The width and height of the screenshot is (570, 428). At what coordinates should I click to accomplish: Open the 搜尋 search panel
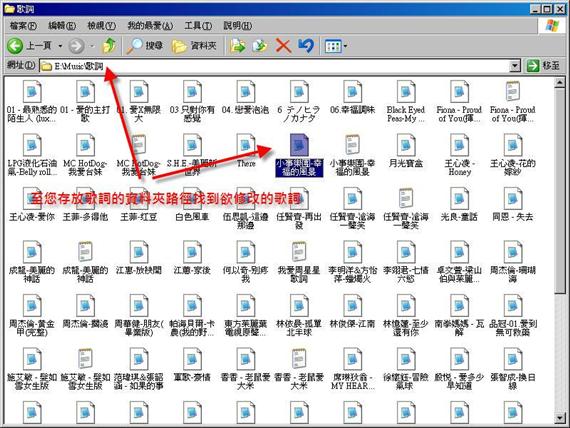[x=145, y=46]
